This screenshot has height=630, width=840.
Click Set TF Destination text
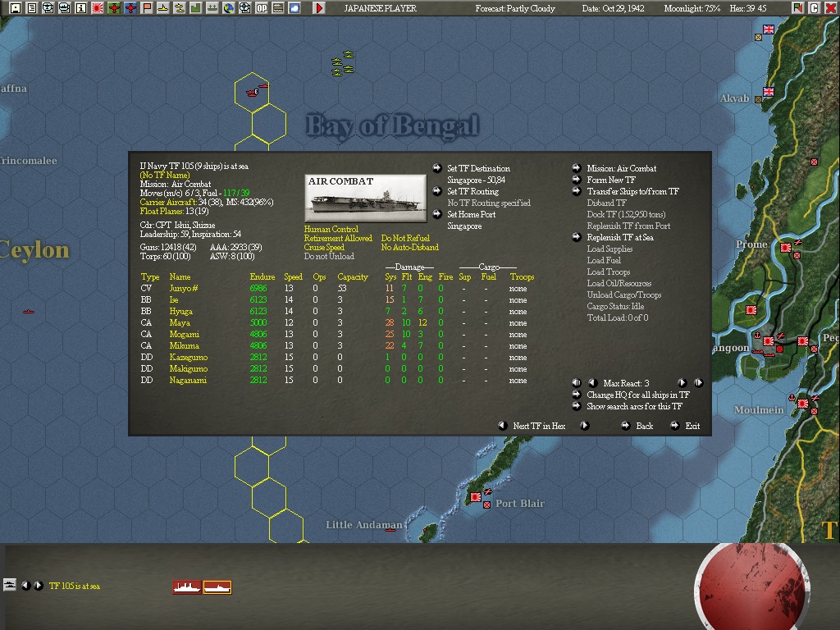coord(478,168)
